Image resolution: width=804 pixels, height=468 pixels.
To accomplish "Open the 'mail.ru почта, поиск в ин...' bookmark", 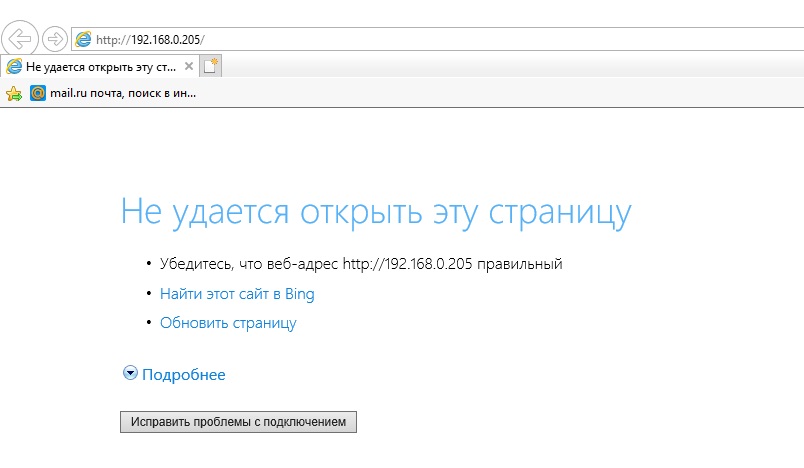I will click(x=122, y=93).
